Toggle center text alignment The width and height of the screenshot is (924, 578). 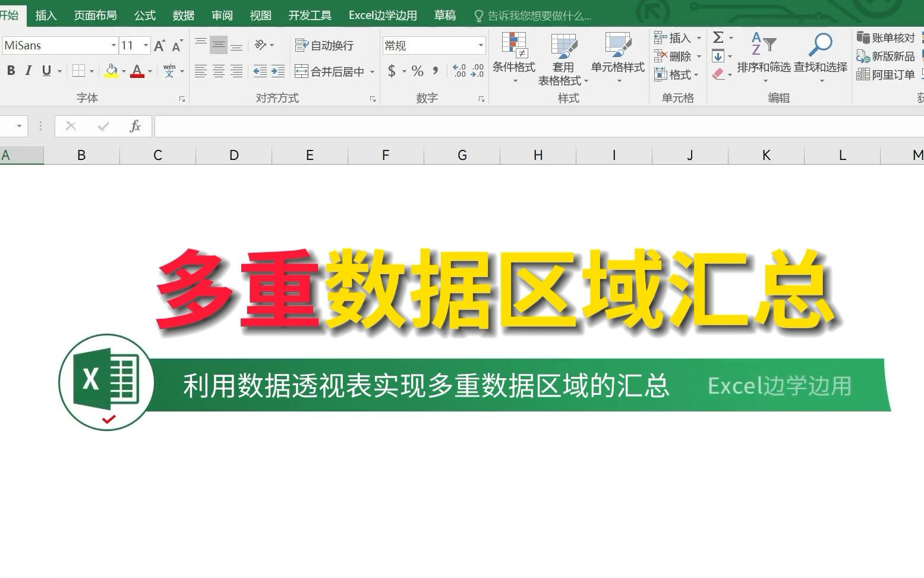click(x=219, y=71)
